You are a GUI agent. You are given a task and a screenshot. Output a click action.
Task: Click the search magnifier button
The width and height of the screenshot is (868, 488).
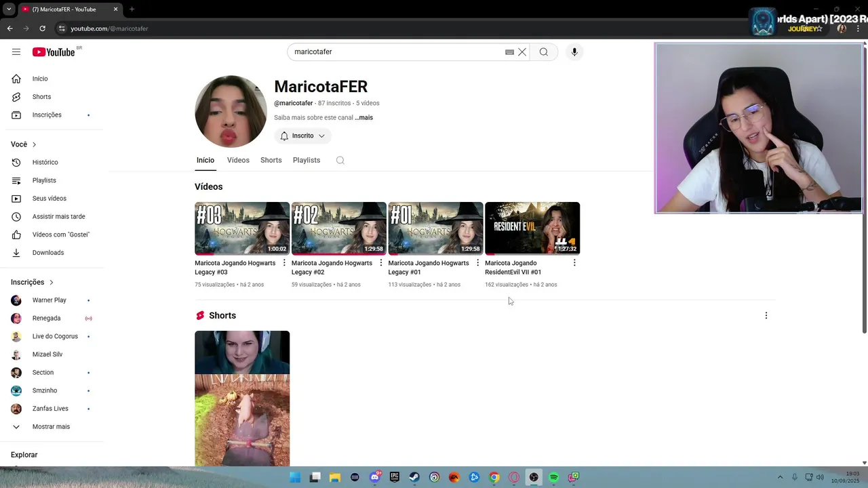click(x=544, y=52)
